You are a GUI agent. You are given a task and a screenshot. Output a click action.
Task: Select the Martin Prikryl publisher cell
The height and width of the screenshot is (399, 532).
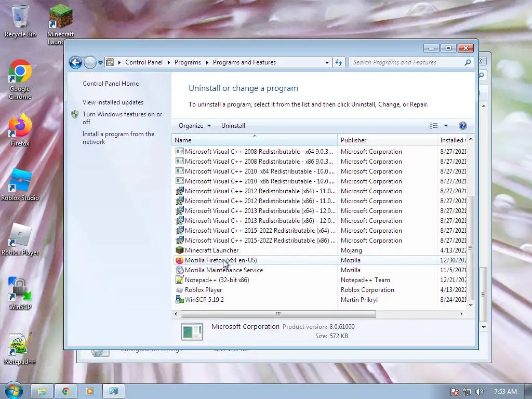(359, 300)
